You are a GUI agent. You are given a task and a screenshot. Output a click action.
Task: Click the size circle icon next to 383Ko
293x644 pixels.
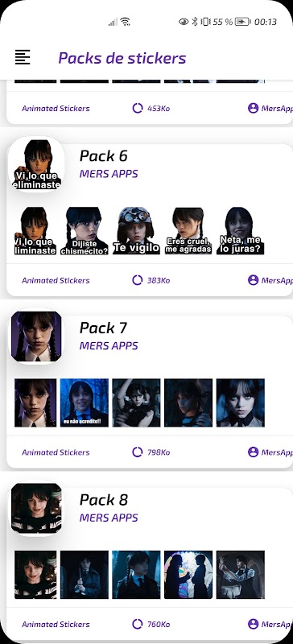138,280
